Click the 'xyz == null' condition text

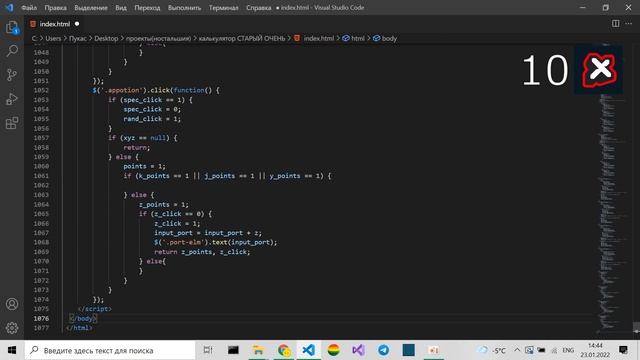144,138
